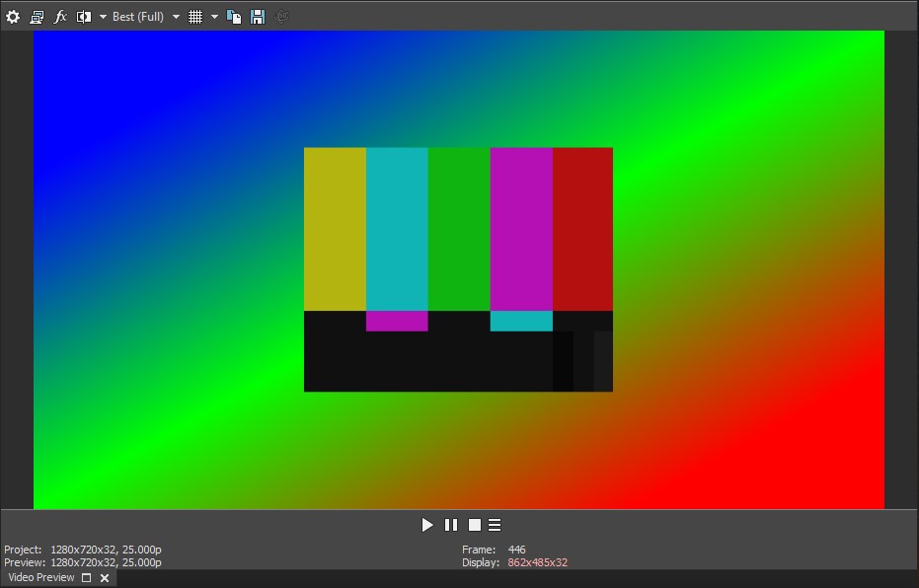Screen dimensions: 919x588
Task: Pause playback in Video Preview
Action: 451,525
